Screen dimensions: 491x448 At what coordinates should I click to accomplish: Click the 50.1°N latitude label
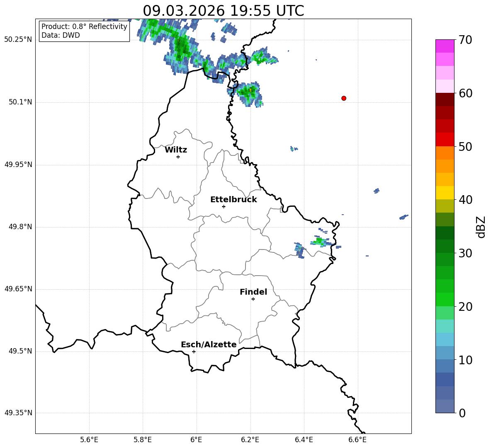[x=20, y=102]
